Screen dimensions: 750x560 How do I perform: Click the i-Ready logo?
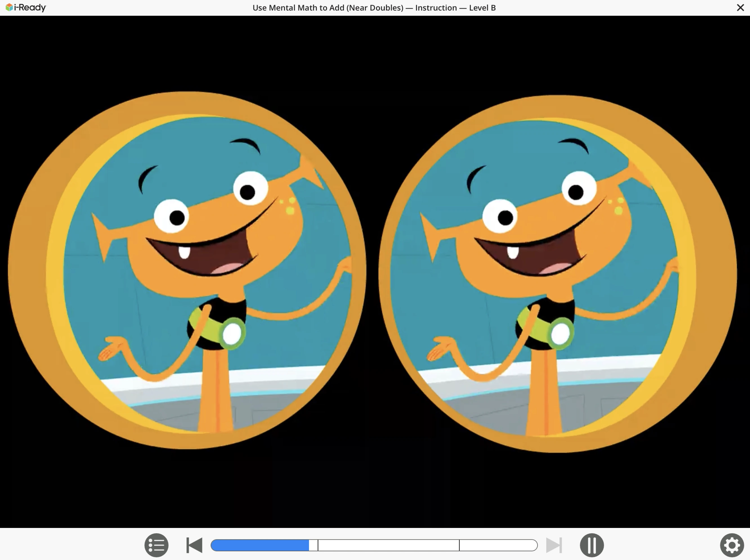click(x=26, y=7)
